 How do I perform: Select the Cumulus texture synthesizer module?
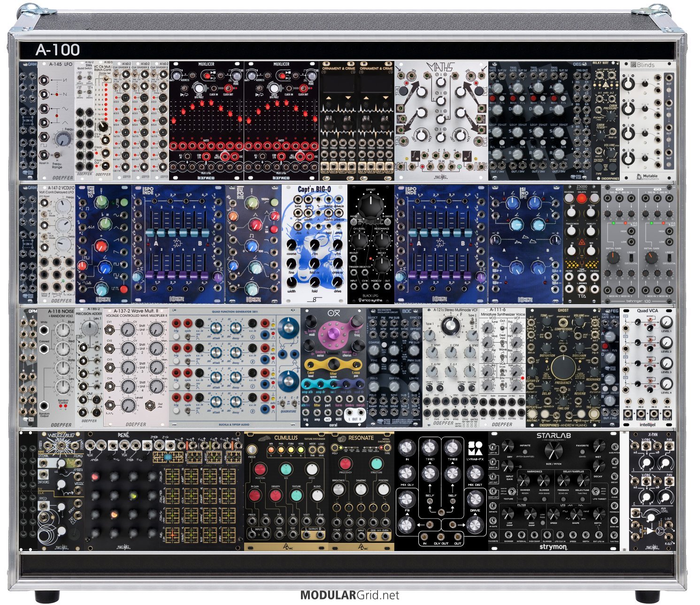[x=286, y=491]
